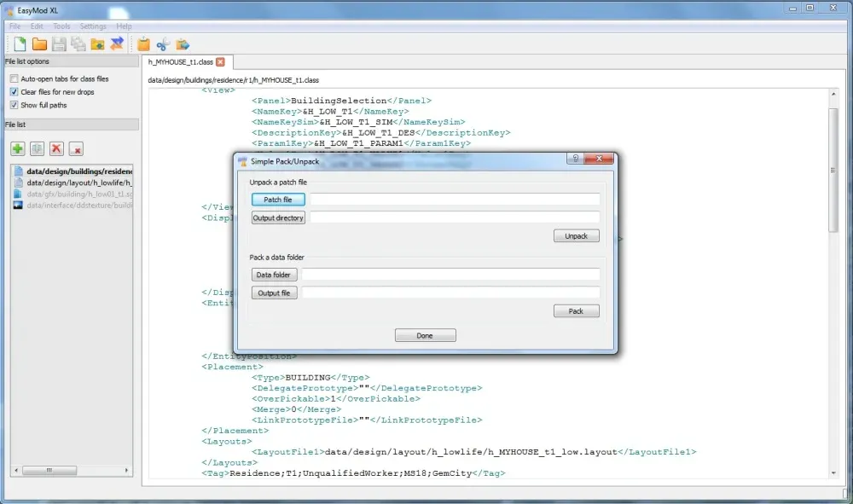The width and height of the screenshot is (853, 504).
Task: Click Done in the Pack/Unpack dialog
Action: click(425, 336)
